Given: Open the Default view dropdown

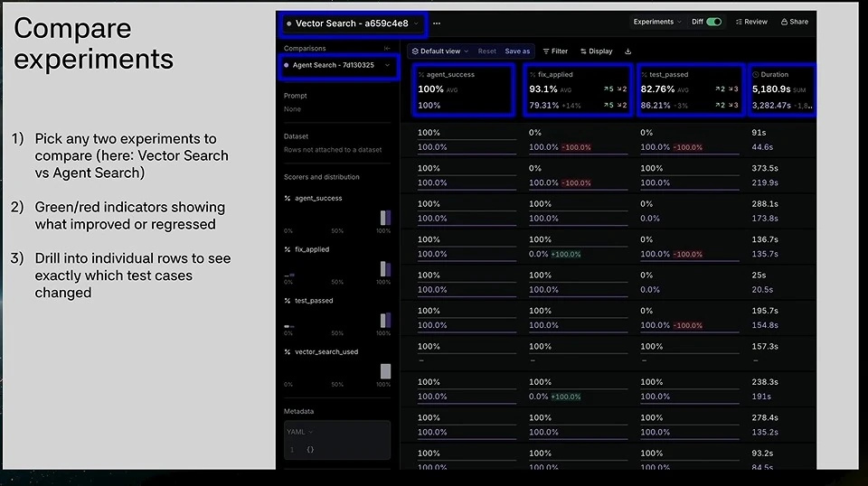Looking at the screenshot, I should coord(439,51).
